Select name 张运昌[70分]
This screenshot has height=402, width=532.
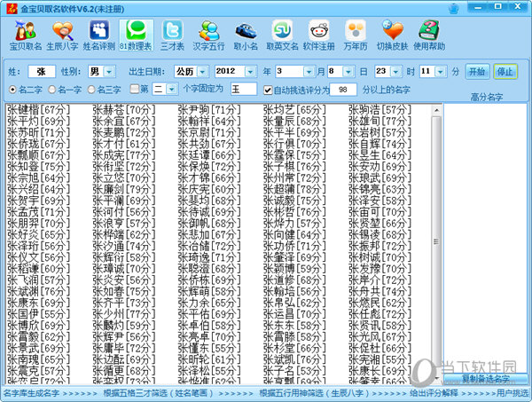click(x=294, y=314)
